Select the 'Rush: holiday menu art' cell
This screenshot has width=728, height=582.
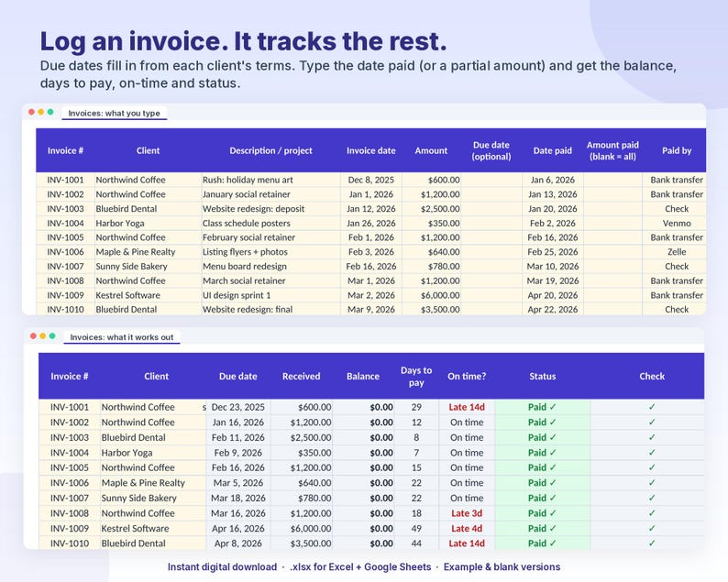270,180
